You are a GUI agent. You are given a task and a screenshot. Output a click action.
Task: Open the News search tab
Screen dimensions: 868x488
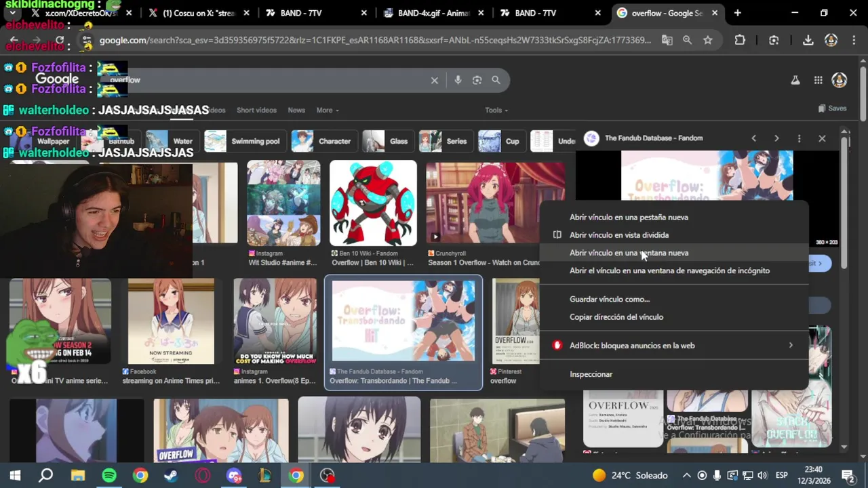(x=296, y=110)
